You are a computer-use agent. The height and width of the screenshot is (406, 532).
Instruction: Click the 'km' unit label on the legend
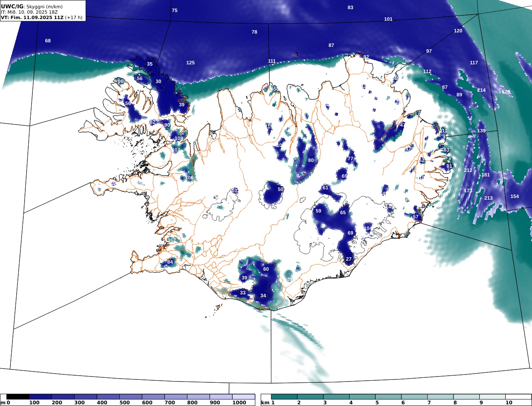[264, 403]
